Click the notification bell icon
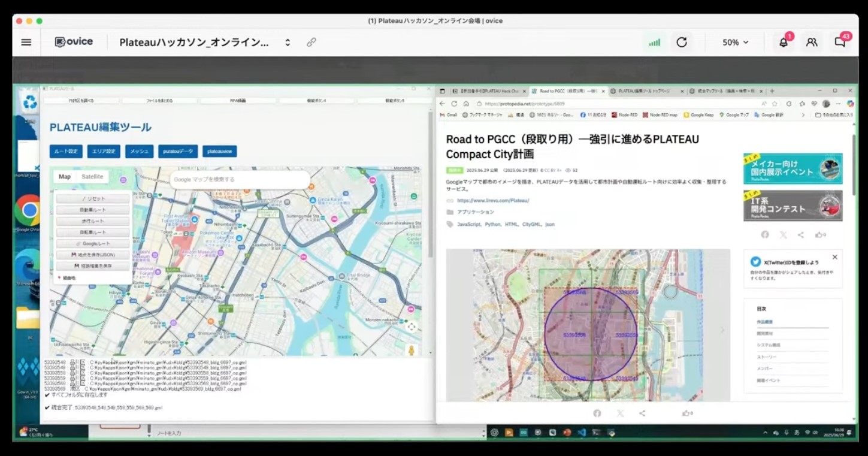 (783, 43)
